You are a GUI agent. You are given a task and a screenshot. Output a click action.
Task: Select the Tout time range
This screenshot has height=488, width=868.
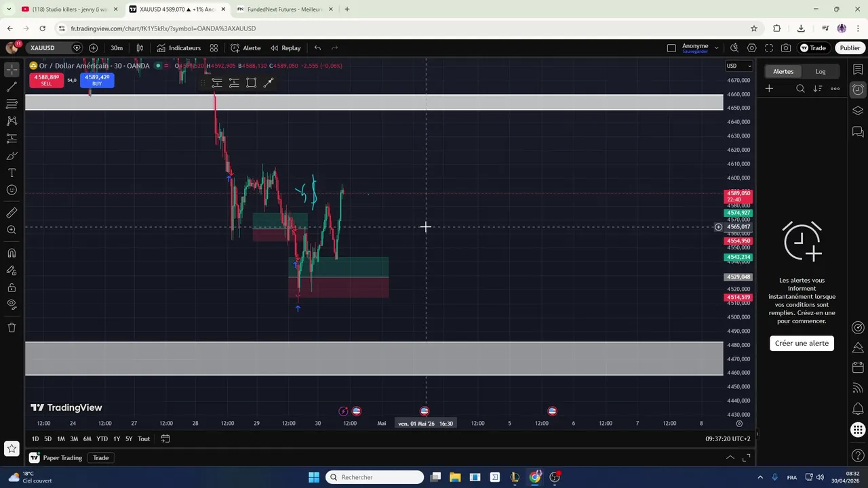(144, 439)
